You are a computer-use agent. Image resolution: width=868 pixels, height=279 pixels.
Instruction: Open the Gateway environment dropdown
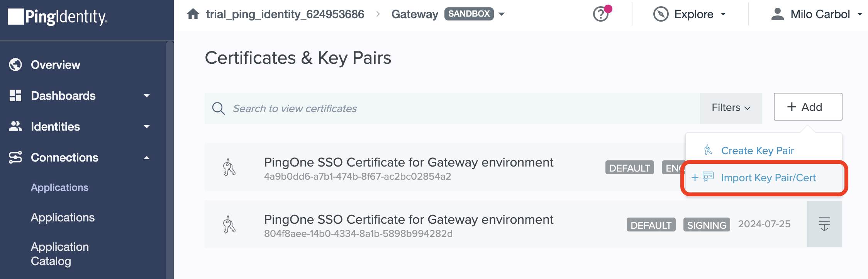[502, 14]
